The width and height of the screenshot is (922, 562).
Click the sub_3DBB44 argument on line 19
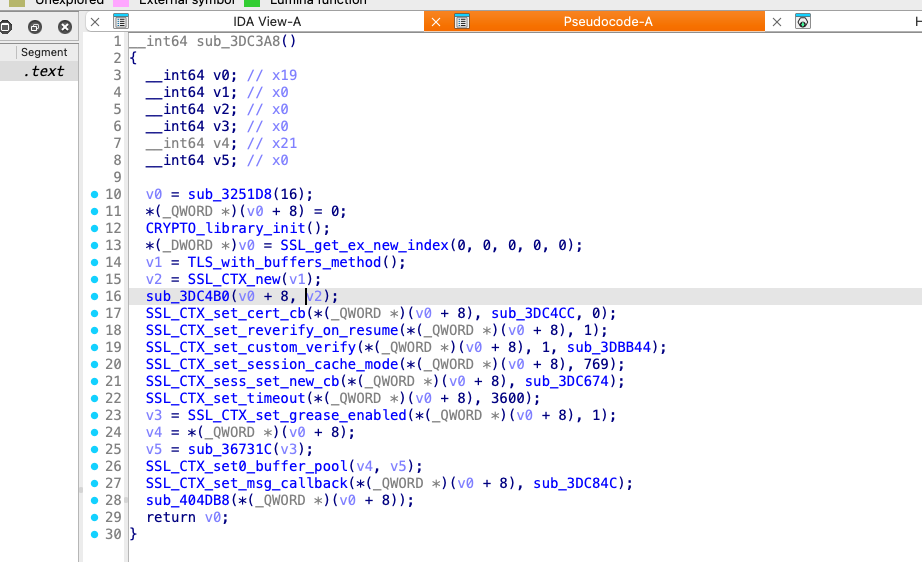[609, 347]
